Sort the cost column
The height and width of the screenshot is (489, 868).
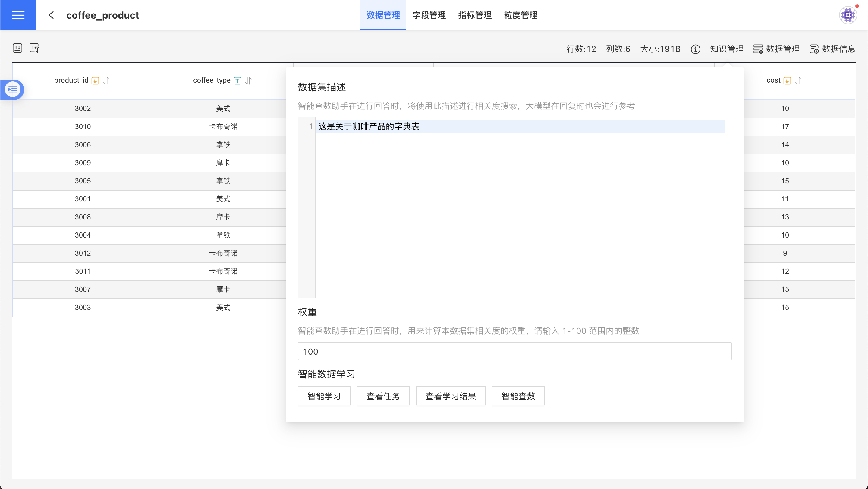[x=798, y=81]
